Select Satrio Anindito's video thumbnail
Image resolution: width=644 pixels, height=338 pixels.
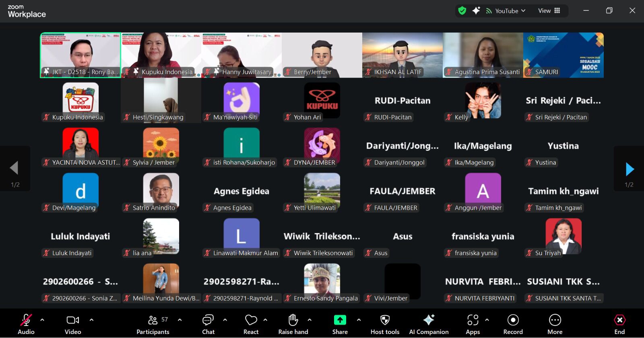pos(161,191)
